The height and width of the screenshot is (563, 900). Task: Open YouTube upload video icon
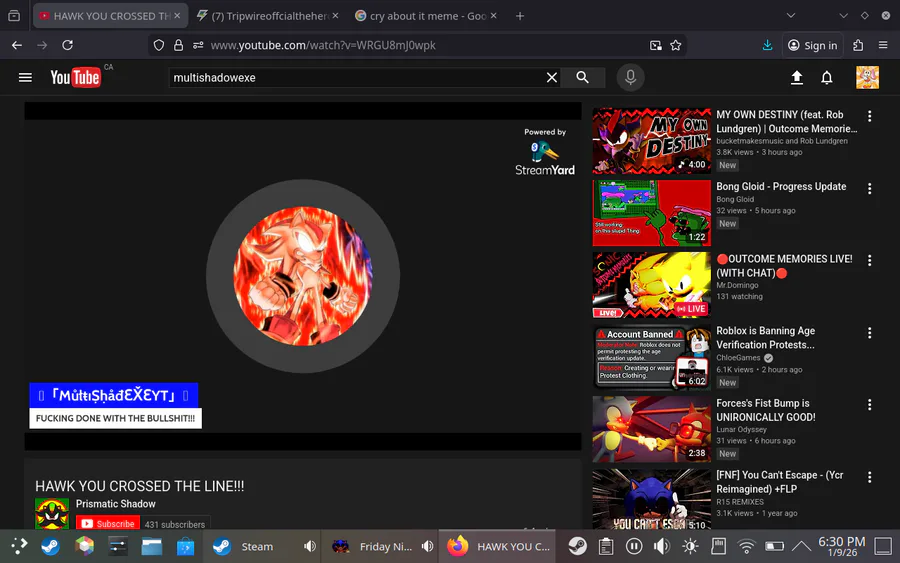click(797, 77)
